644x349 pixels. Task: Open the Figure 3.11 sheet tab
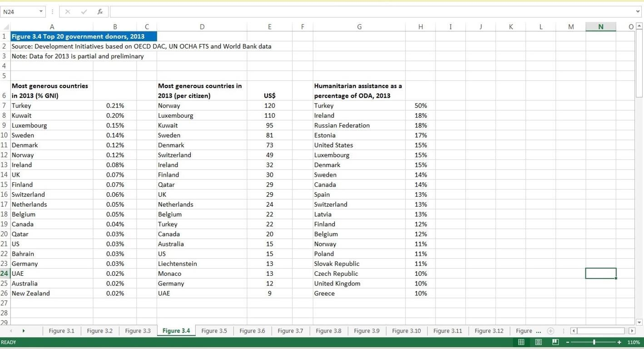click(448, 331)
